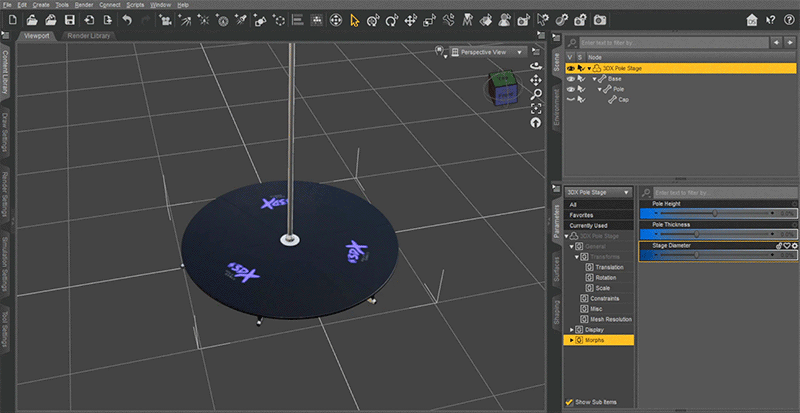Click the viewport pan arrows icon

coord(536,80)
